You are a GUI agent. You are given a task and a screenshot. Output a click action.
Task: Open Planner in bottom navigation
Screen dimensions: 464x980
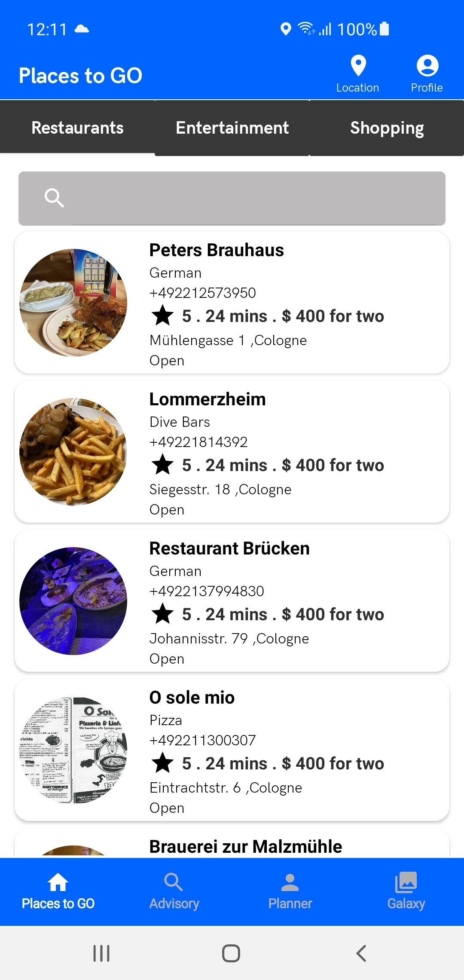coord(290,891)
